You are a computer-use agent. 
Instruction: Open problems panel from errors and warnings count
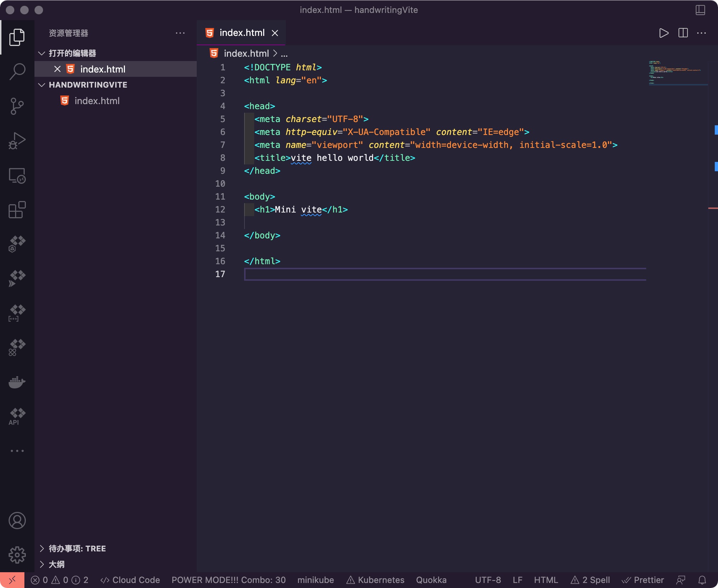(60, 580)
